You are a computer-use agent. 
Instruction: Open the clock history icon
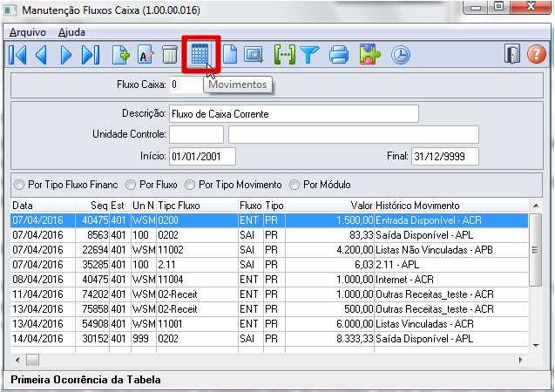(x=400, y=55)
